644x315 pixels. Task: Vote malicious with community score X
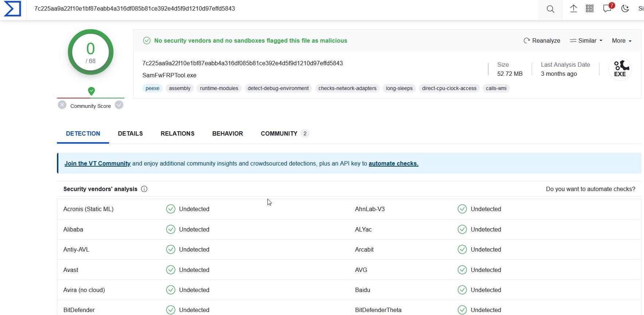click(62, 105)
